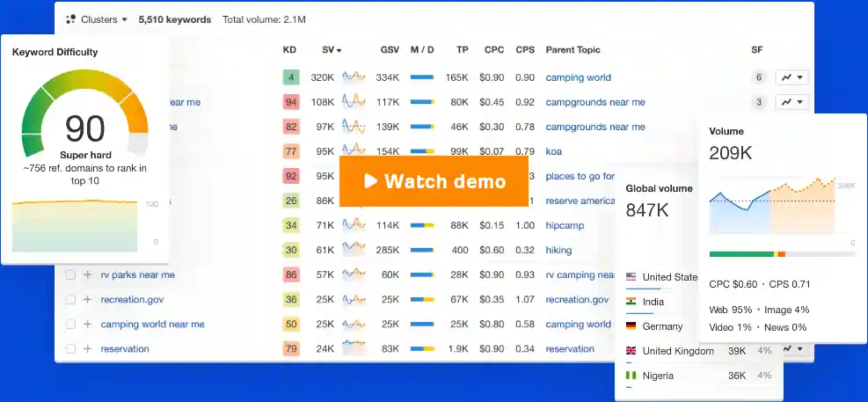Click plus icon beside recreation.gov keyword
Viewport: 868px width, 402px height.
click(87, 300)
